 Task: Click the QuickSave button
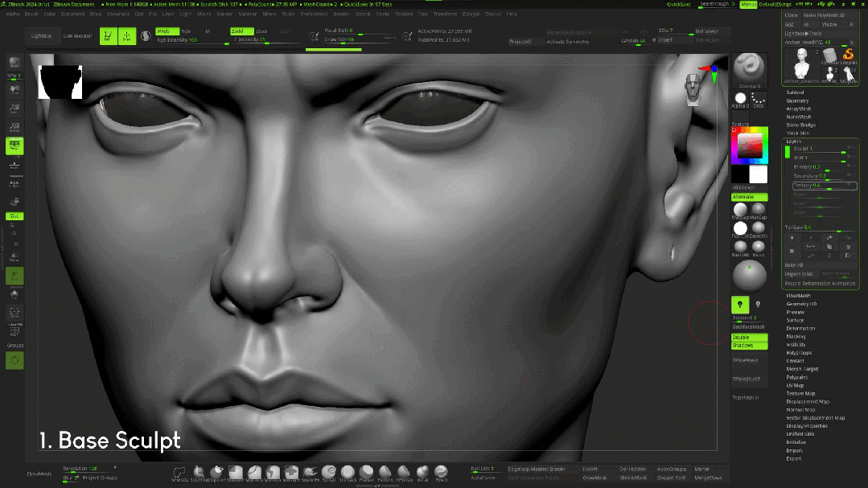point(679,5)
